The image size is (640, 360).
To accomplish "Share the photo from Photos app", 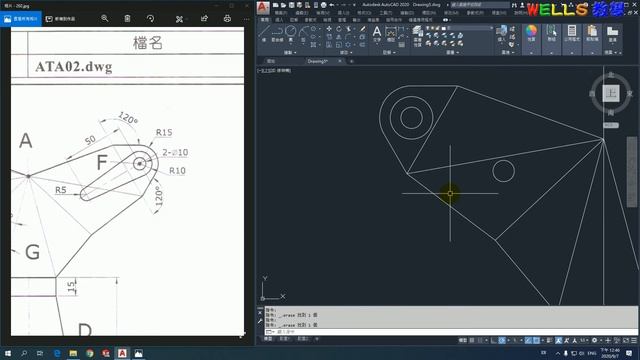I will (204, 18).
